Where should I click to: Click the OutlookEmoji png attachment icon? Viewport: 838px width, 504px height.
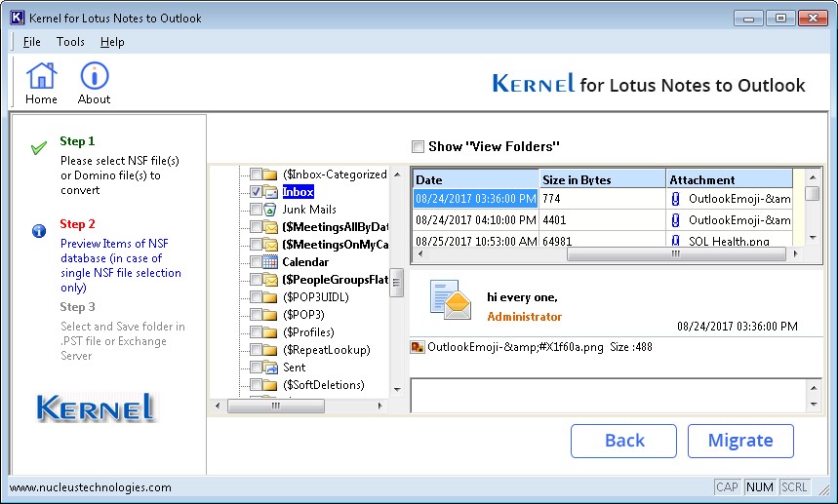[417, 347]
